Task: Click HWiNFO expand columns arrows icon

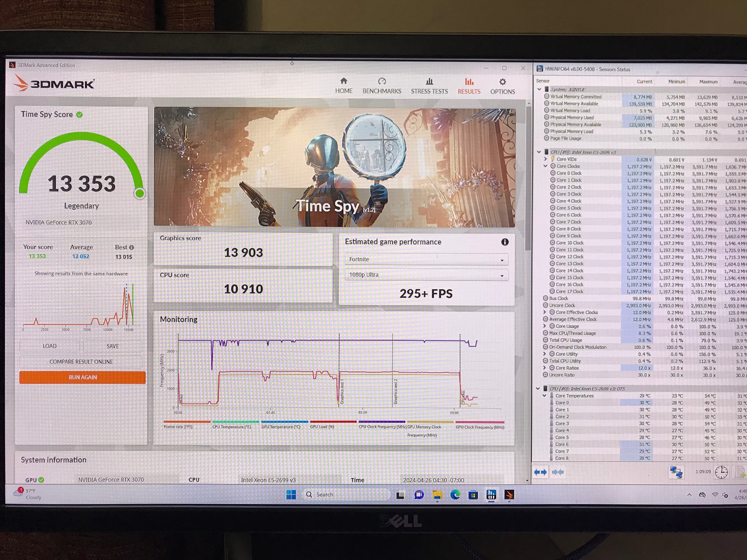Action: 540,472
